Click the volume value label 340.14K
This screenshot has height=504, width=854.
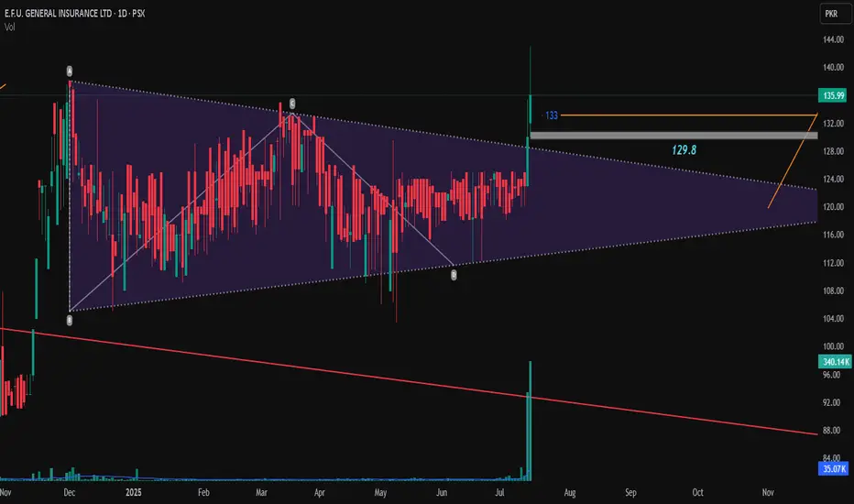[835, 362]
